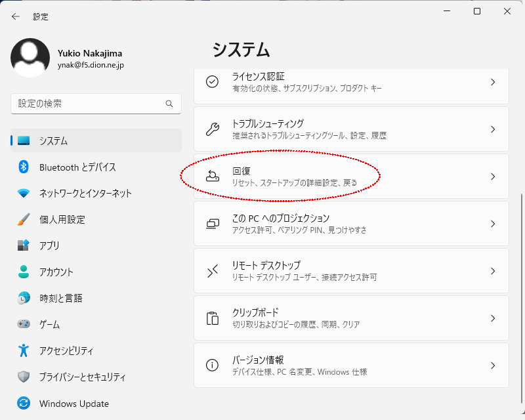525x420 pixels.
Task: Click the 回復 recovery icon
Action: click(212, 177)
